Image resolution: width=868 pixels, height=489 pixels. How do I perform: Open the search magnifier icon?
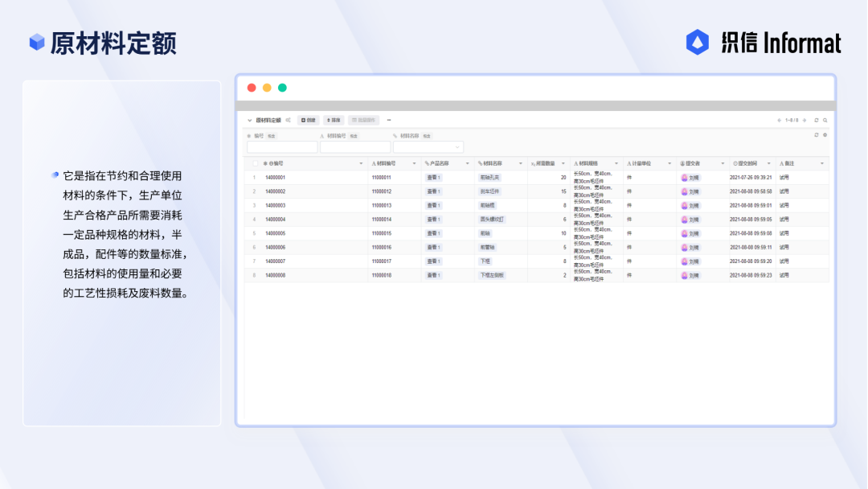pos(825,120)
